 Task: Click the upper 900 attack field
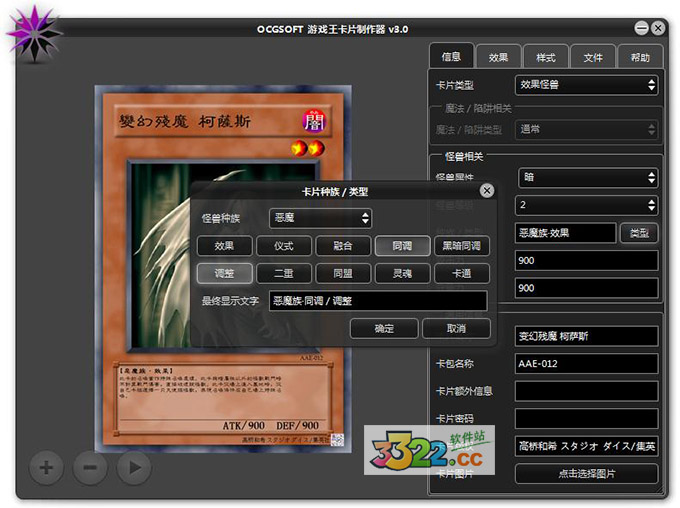click(x=586, y=260)
